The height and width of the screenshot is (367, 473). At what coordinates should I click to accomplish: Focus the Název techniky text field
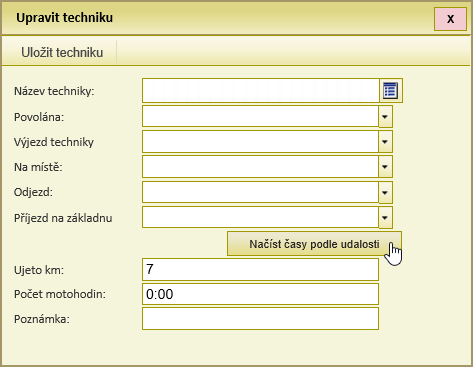click(x=261, y=91)
